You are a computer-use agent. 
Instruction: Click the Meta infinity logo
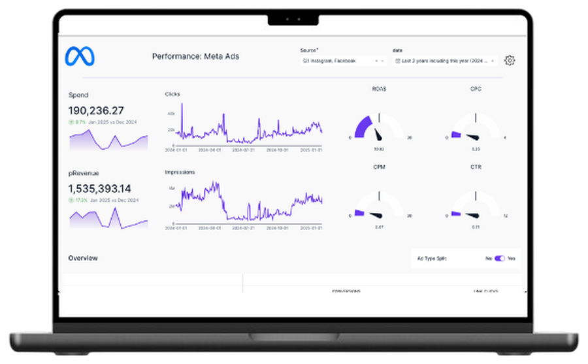tap(80, 56)
